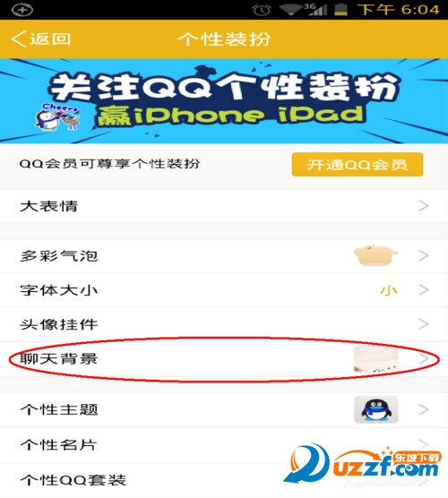Open the chat background preview thumbnail
The image size is (448, 498).
pos(376,359)
